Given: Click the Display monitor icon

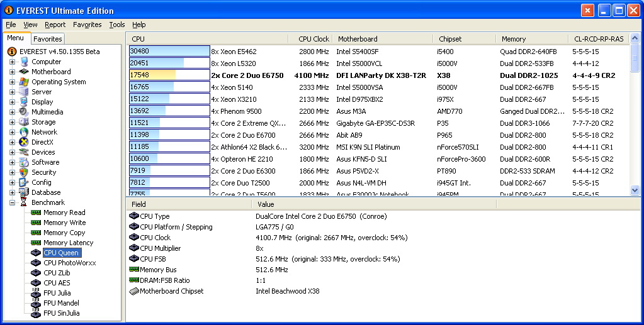Looking at the screenshot, I should (x=24, y=102).
